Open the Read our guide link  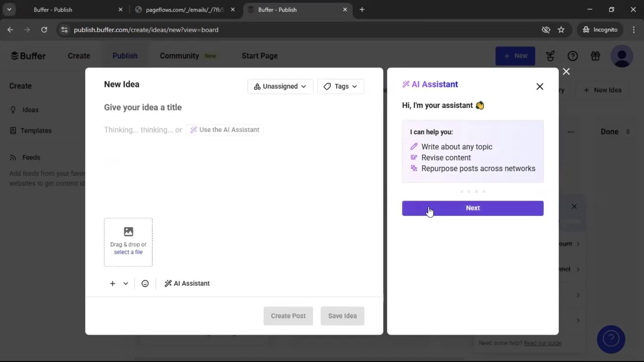[543, 343]
